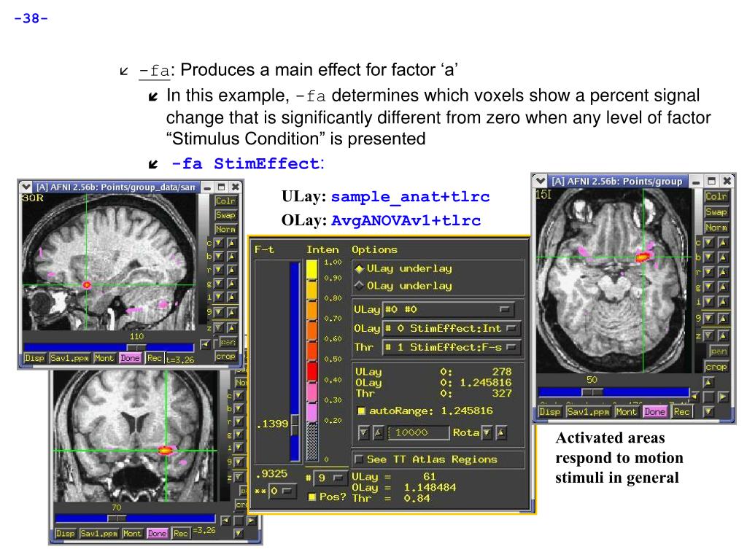Click pan-left arrow in axial window
Screen dimensions: 747x560
click(695, 396)
